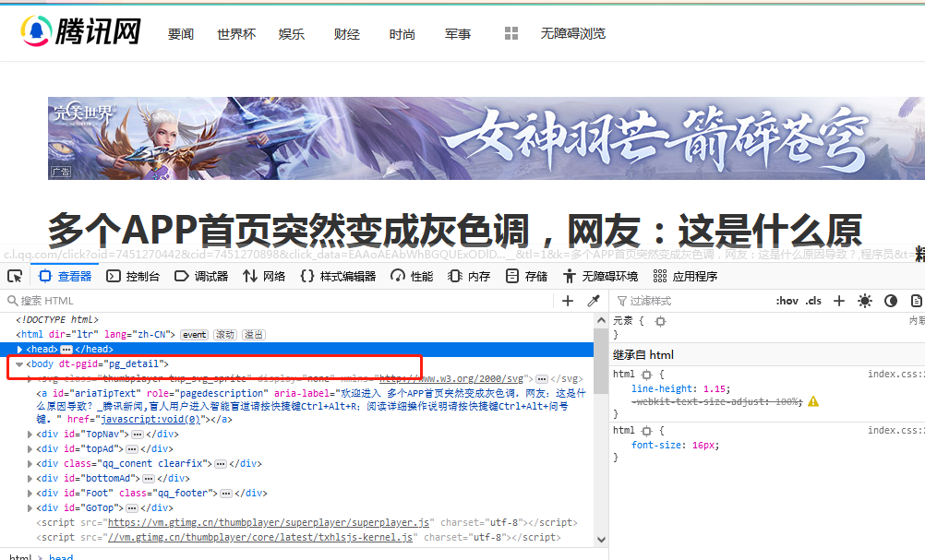Screen dimensions: 925x560
Task: Open the superplayer.js script link
Action: point(269,522)
